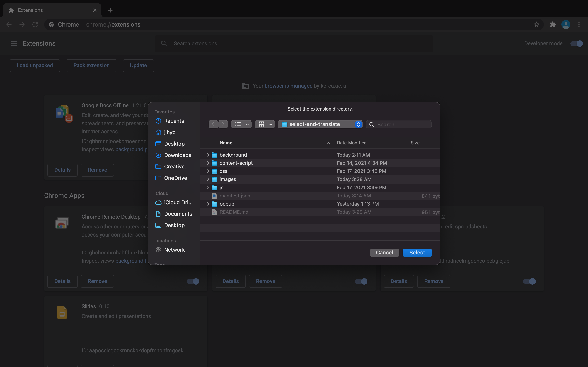Sort files by Date Modified column
This screenshot has width=588, height=367.
pyautogui.click(x=352, y=143)
